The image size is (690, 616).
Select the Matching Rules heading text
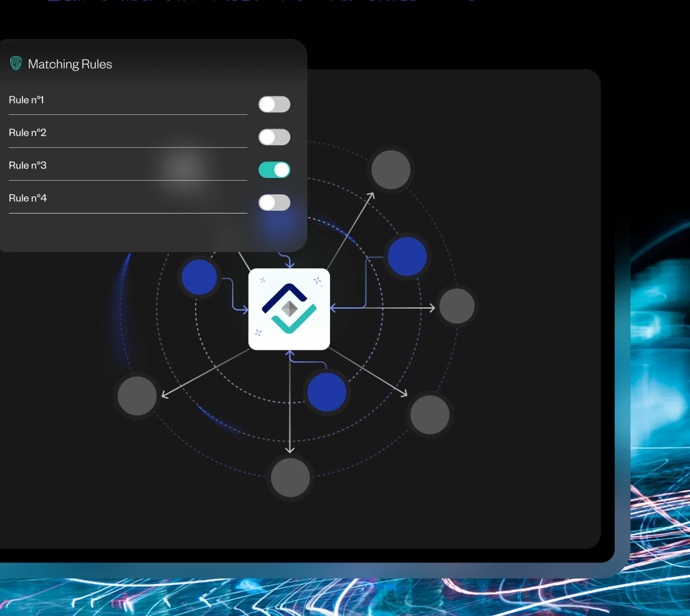click(x=70, y=64)
